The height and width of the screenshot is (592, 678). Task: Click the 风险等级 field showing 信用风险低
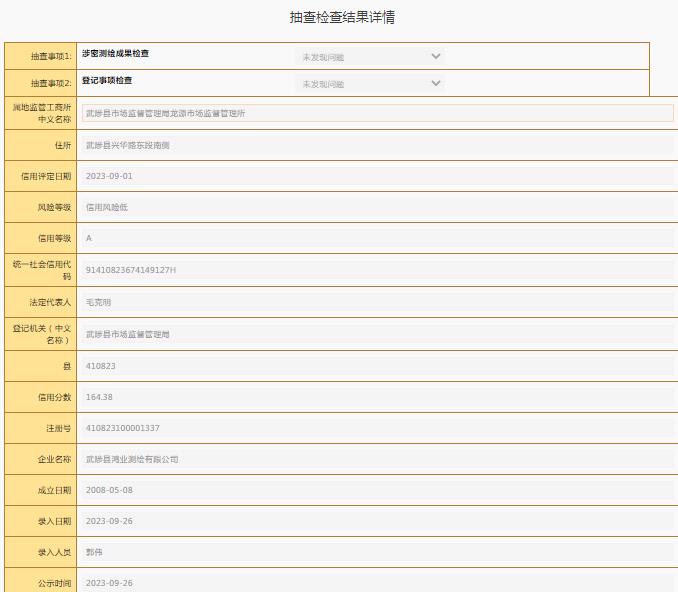tap(377, 208)
